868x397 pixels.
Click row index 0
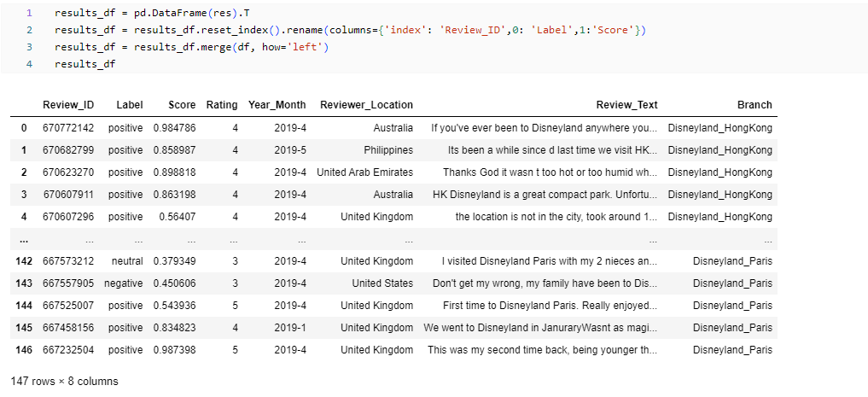[24, 128]
